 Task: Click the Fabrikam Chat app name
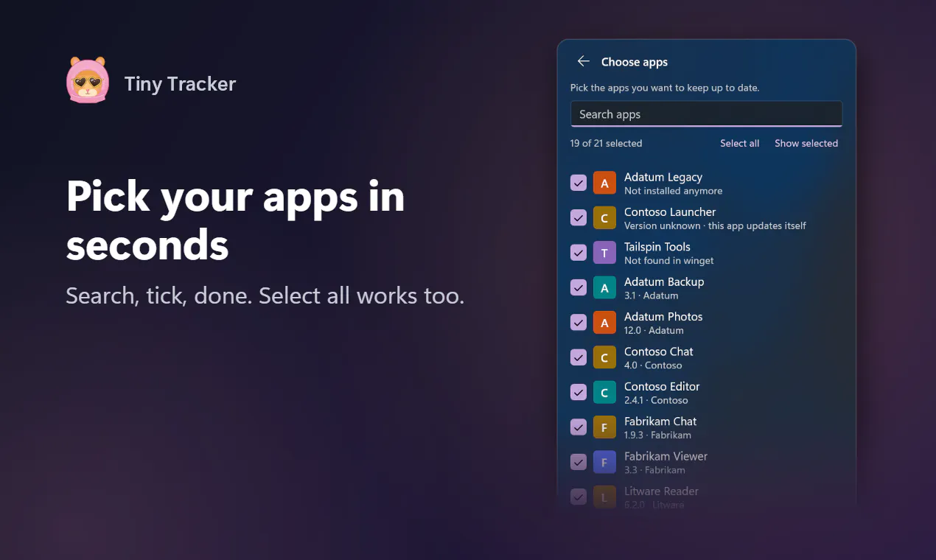(660, 421)
